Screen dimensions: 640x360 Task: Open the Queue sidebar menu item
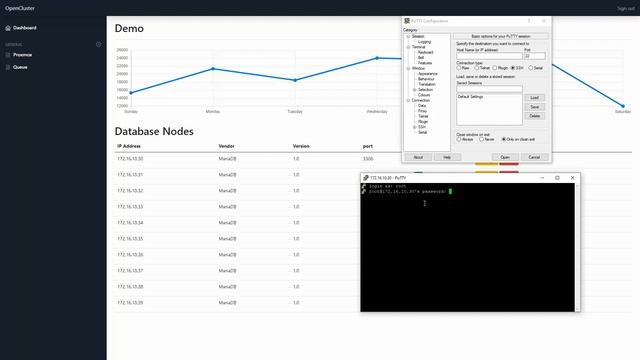(x=20, y=67)
